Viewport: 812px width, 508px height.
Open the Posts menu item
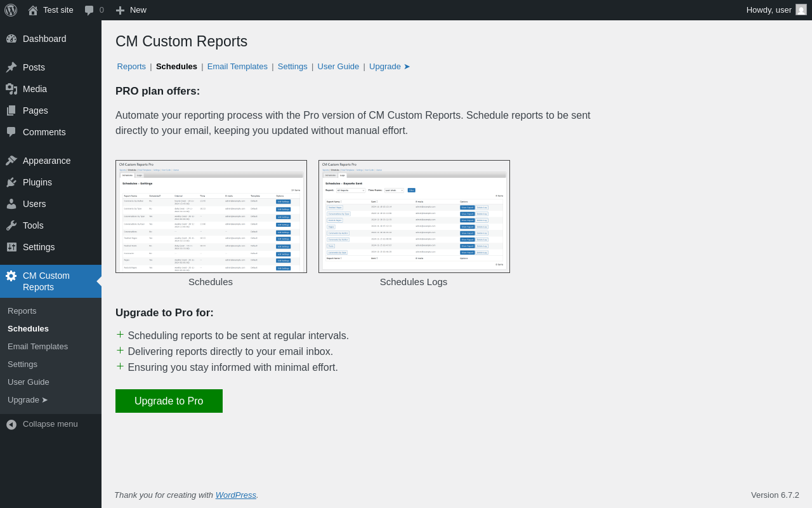[x=34, y=67]
